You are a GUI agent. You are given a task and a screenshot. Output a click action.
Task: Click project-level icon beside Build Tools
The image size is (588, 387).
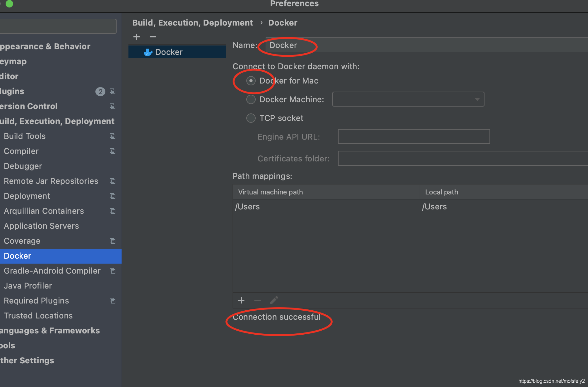[113, 136]
